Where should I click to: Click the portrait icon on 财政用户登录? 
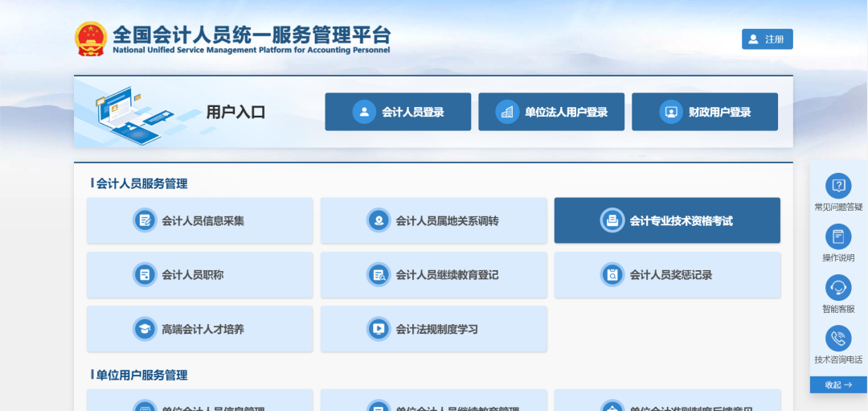[671, 112]
